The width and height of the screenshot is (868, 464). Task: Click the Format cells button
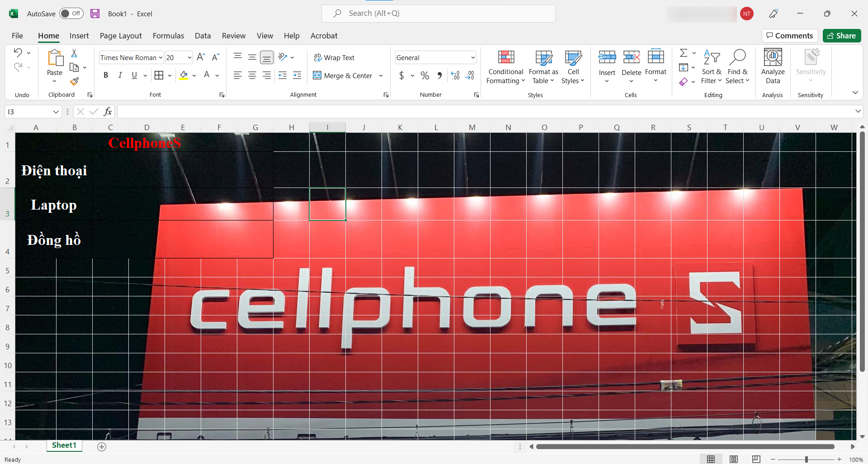(x=656, y=66)
